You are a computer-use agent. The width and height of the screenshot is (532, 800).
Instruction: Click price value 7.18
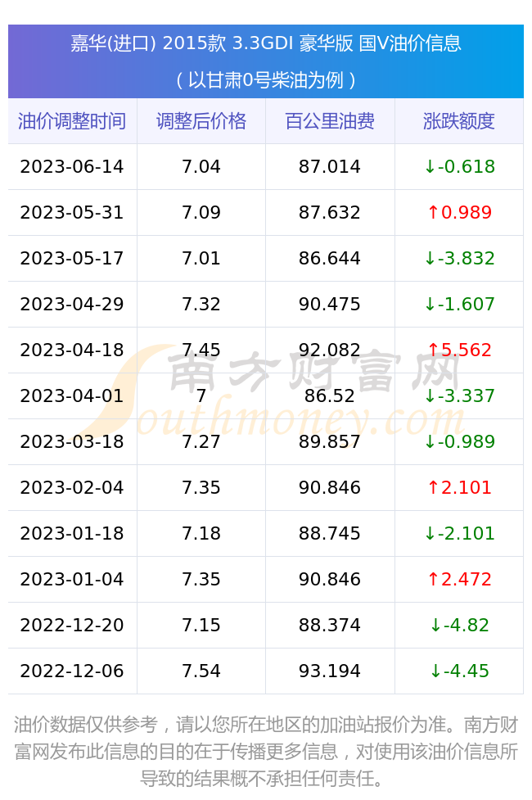click(x=201, y=534)
